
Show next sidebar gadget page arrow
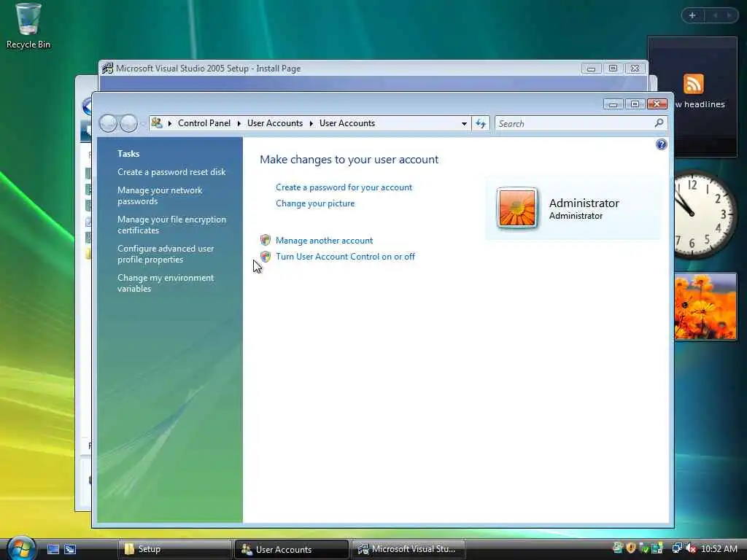(x=729, y=15)
